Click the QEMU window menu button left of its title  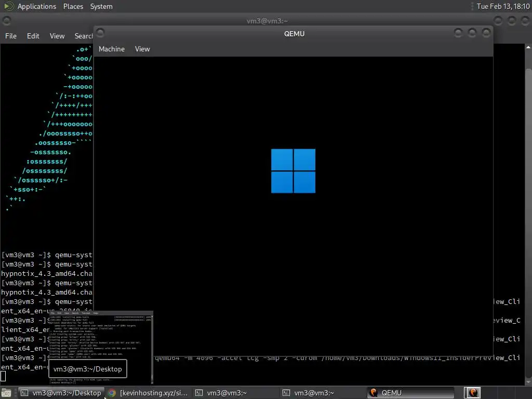[x=100, y=33]
